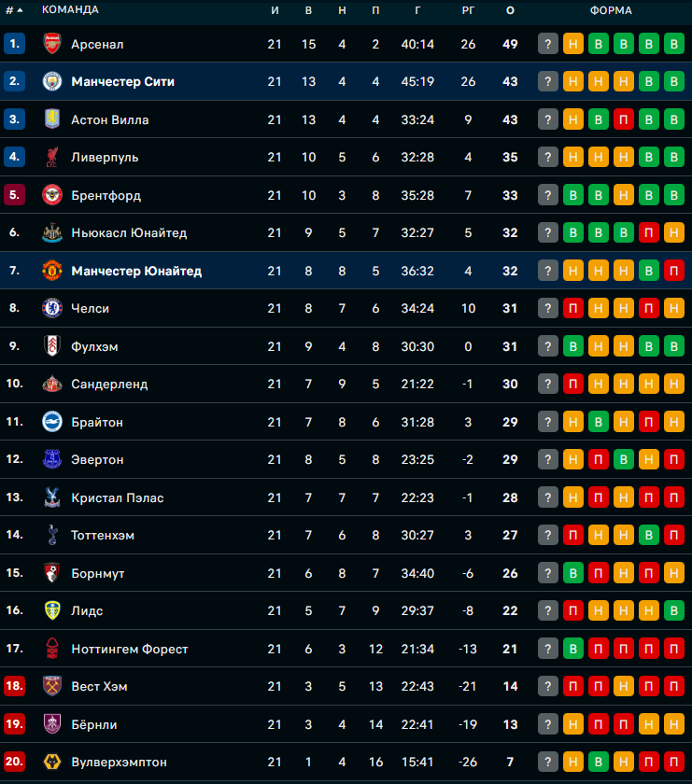Click the Brentford club crest icon
This screenshot has width=692, height=784.
point(52,195)
